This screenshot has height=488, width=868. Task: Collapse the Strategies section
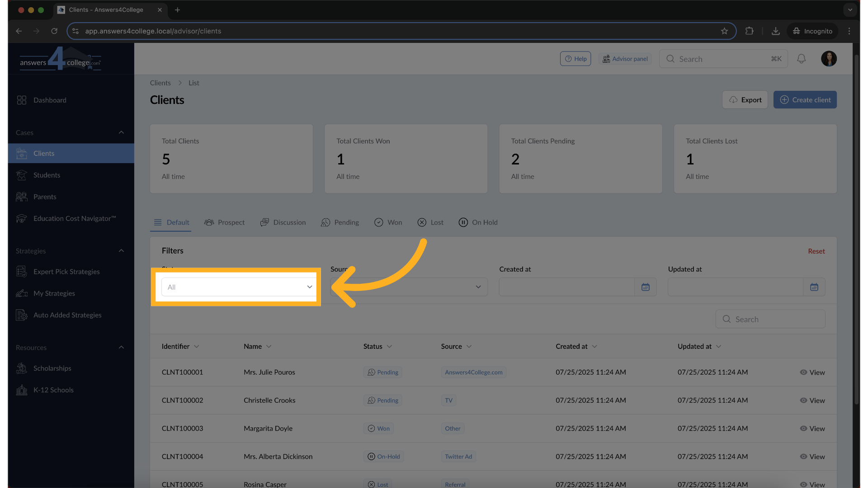click(121, 251)
